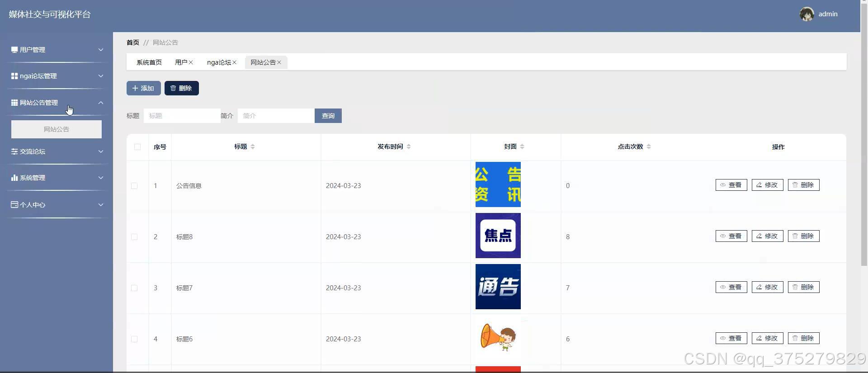
Task: Edit the 标题8 row with 修改
Action: (767, 236)
